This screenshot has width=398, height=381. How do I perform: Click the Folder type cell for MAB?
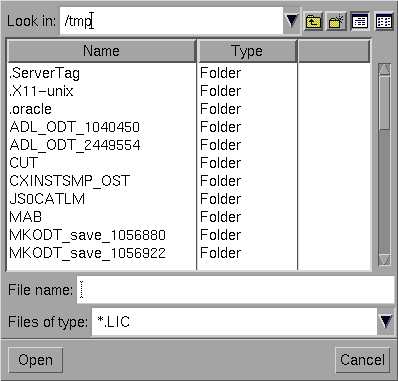click(220, 217)
